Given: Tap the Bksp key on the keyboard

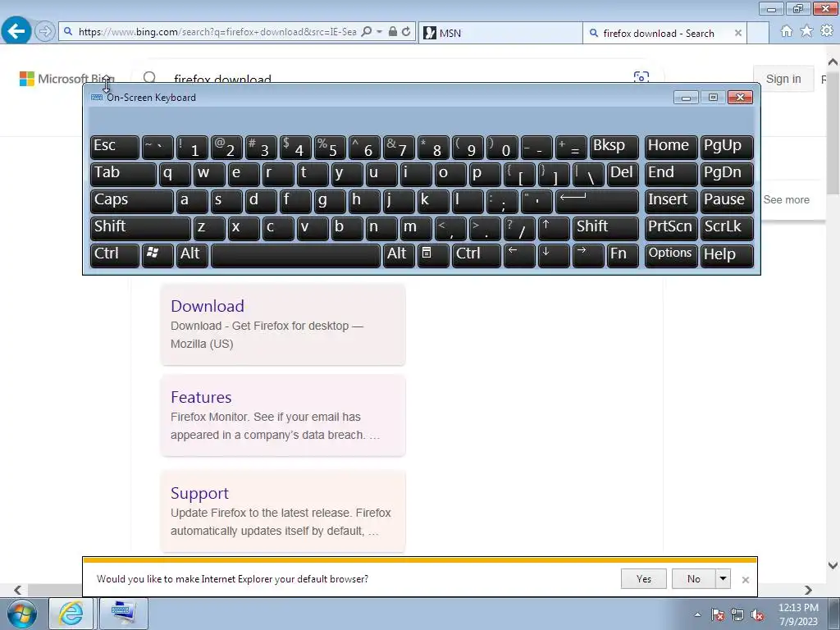Looking at the screenshot, I should 614,146.
